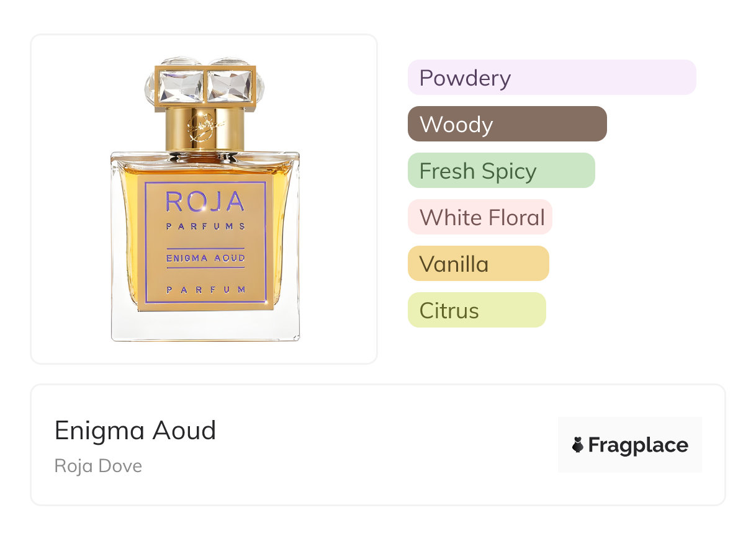Screen dimensions: 756x536
Task: Click the ENIGMA AOUD text on bottle label
Action: 205,258
